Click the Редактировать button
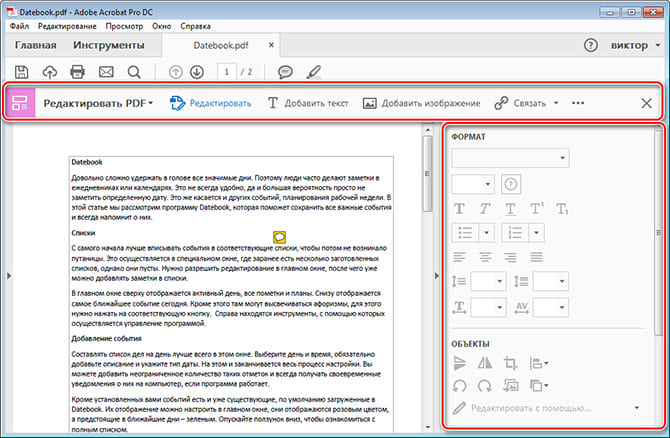This screenshot has width=670, height=438. coord(210,103)
